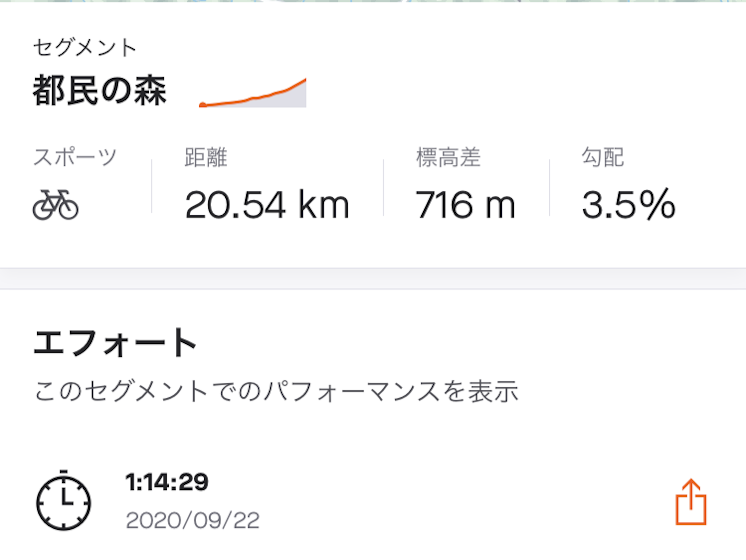Tap the orange share icon

[x=691, y=502]
